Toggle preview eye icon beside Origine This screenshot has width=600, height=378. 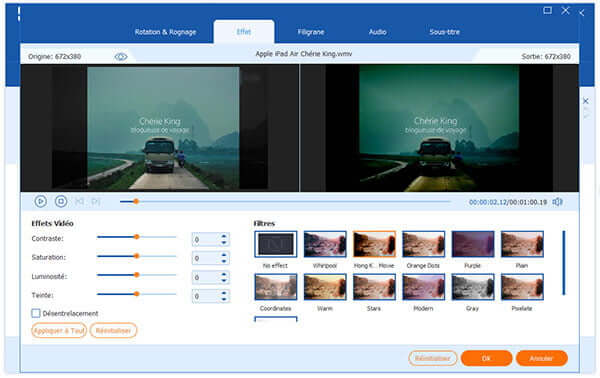[121, 57]
